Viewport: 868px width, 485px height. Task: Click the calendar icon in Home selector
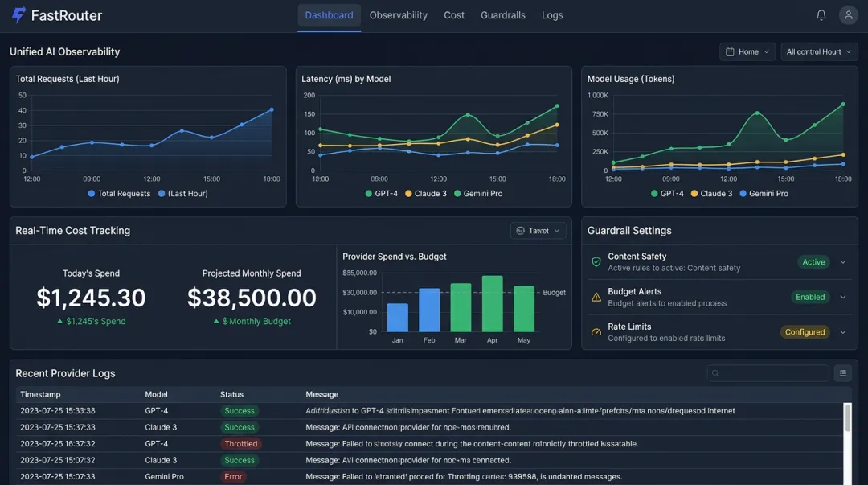pos(730,51)
